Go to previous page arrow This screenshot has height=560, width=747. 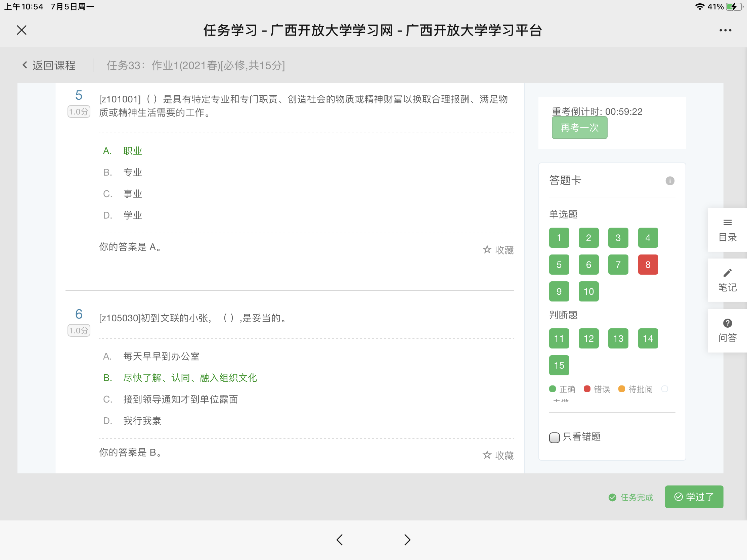(340, 540)
